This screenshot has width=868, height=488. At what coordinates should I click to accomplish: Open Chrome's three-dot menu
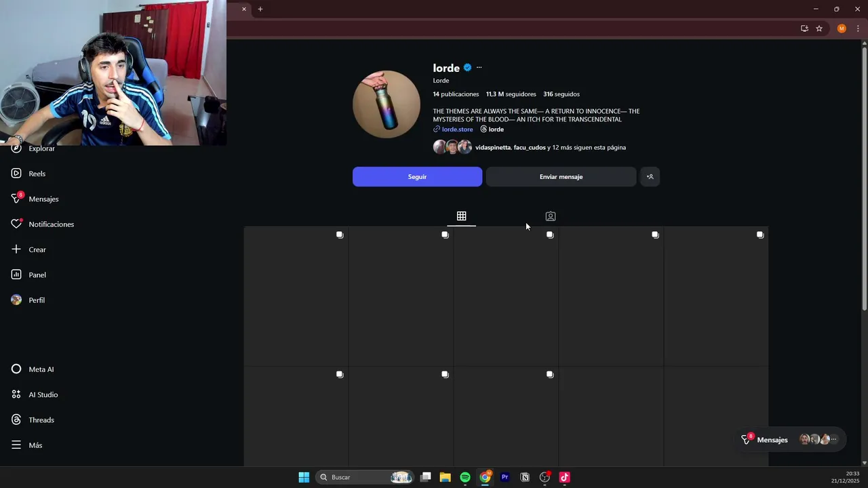tap(857, 28)
